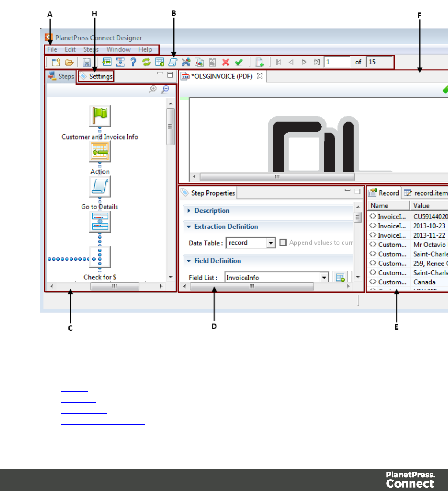This screenshot has height=491, width=448.
Task: Click the blue question mark Condition icon
Action: pos(133,62)
